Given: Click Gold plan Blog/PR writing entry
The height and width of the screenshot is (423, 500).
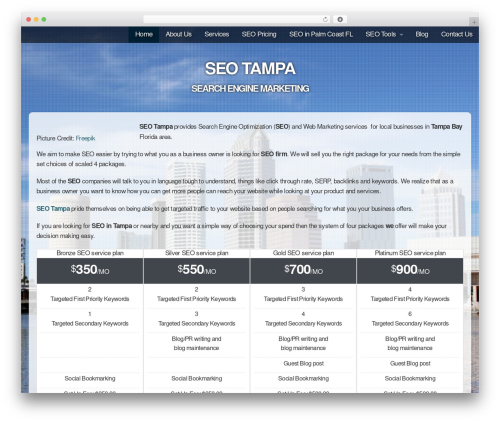Looking at the screenshot, I should [303, 344].
